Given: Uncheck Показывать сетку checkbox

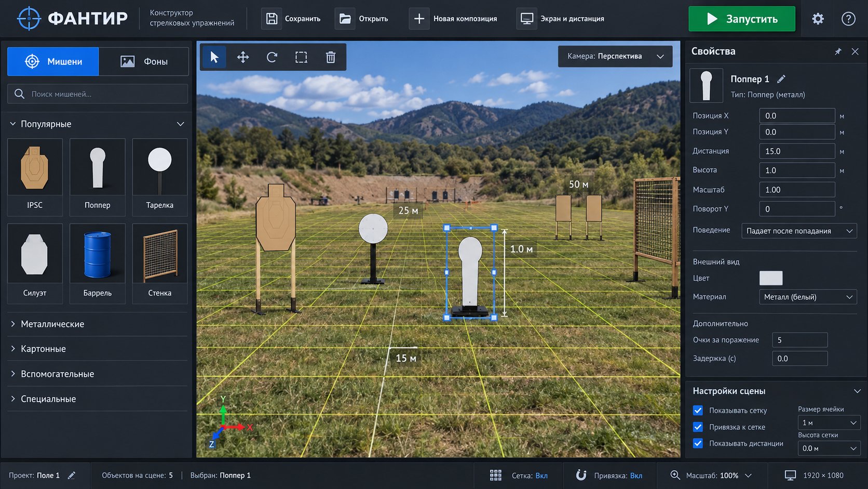Looking at the screenshot, I should pyautogui.click(x=698, y=411).
